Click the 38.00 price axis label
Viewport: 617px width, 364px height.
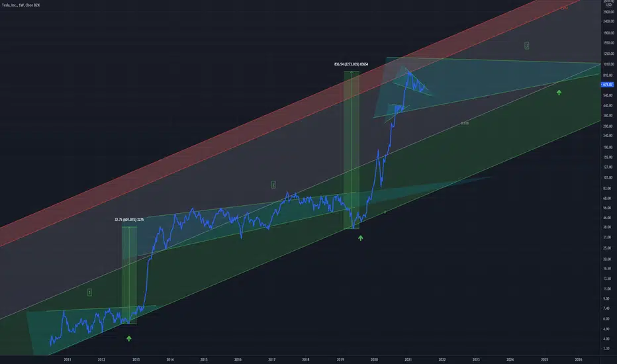(x=607, y=228)
